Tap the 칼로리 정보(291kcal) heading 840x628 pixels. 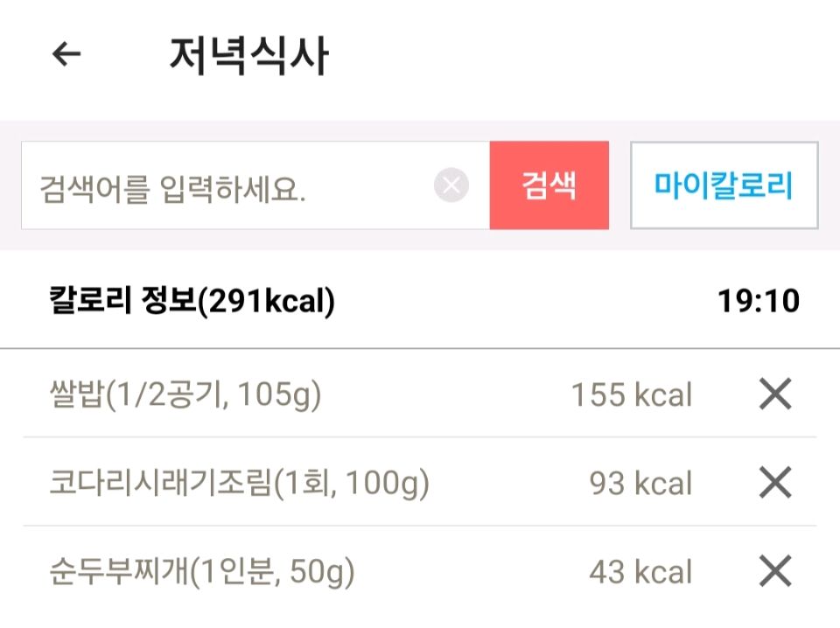click(192, 303)
